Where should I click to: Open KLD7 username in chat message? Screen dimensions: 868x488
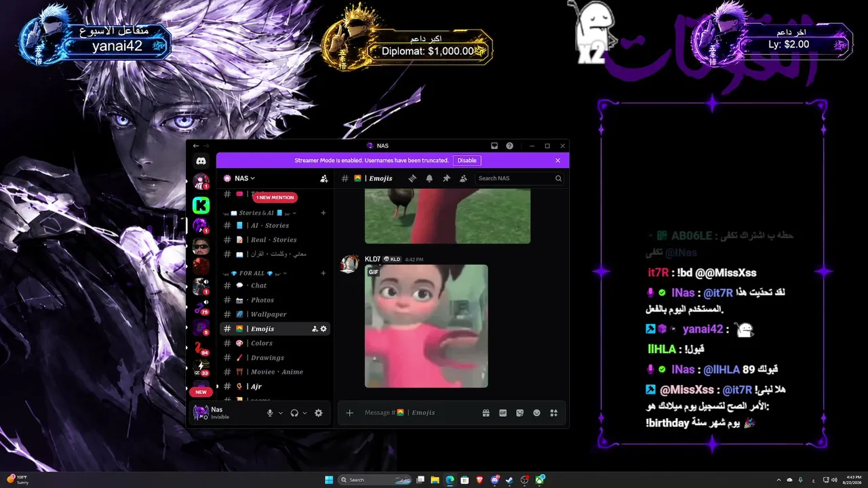tap(372, 259)
